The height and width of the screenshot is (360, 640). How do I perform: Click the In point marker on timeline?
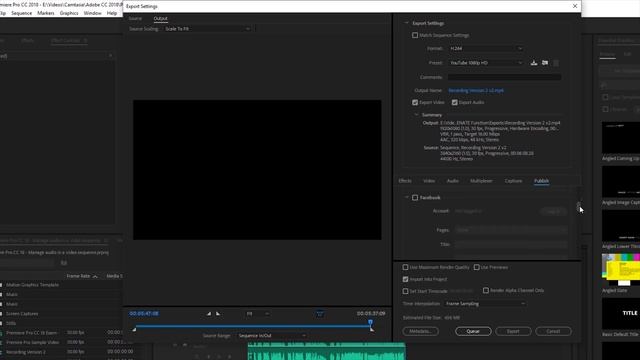tap(134, 329)
